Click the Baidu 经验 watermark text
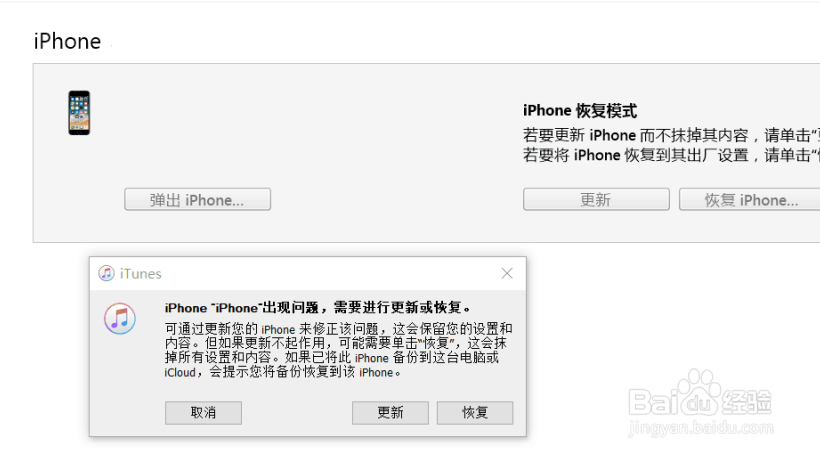 click(x=745, y=403)
